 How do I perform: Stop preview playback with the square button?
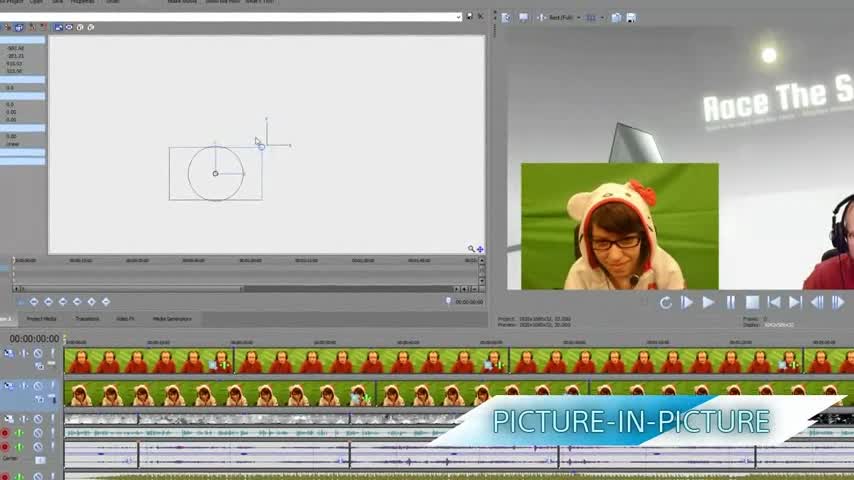pos(752,302)
